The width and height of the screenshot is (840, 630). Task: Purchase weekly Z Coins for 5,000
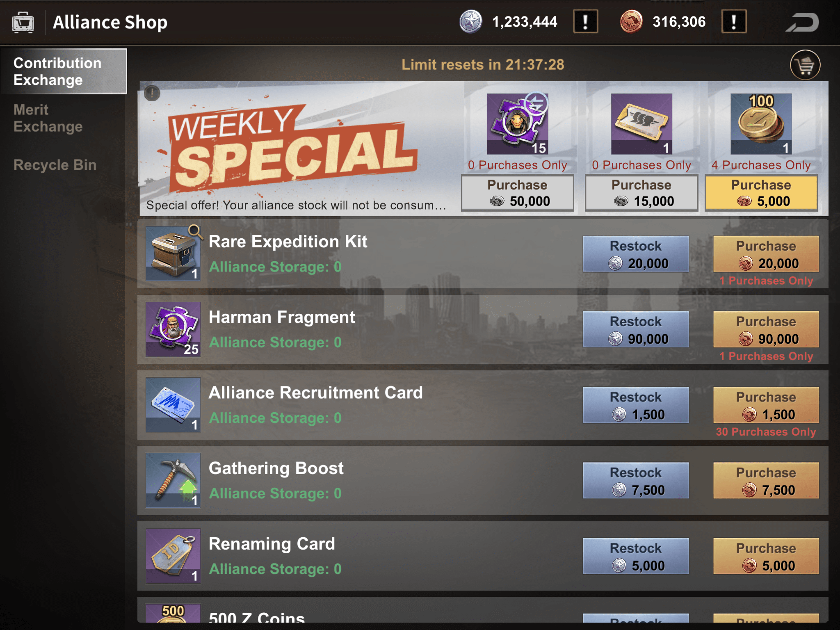coord(761,193)
